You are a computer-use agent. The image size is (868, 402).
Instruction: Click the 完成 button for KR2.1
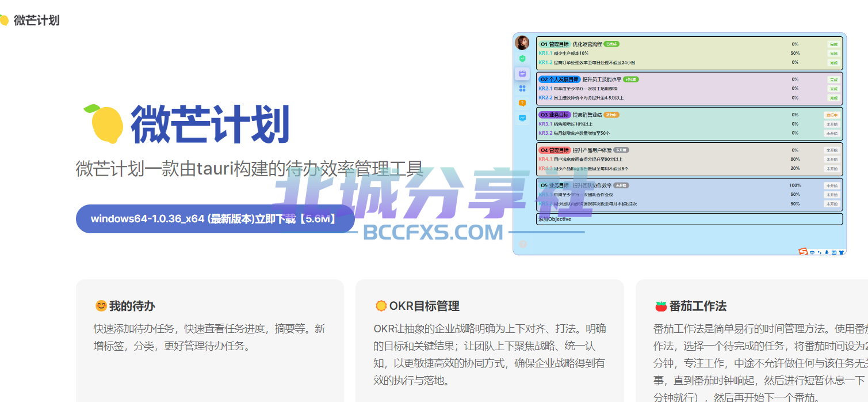click(x=833, y=89)
